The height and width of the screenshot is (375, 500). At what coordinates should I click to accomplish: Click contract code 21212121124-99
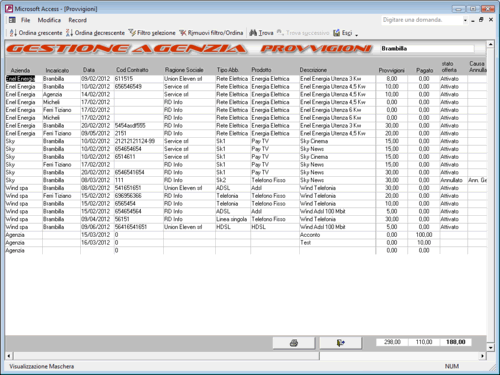click(138, 141)
